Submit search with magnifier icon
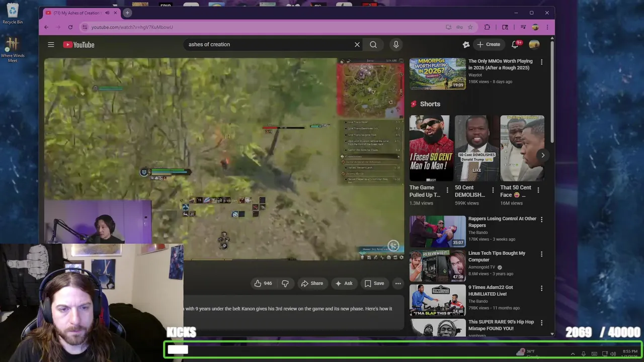The image size is (644, 362). tap(373, 45)
